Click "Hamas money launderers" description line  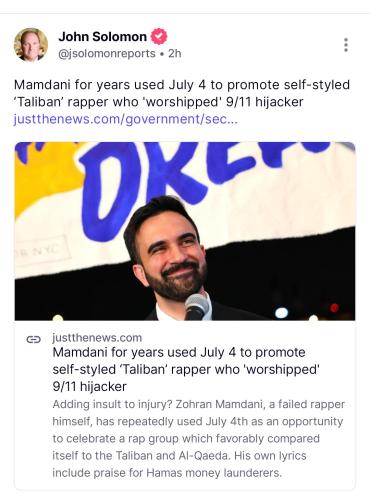pyautogui.click(x=167, y=473)
